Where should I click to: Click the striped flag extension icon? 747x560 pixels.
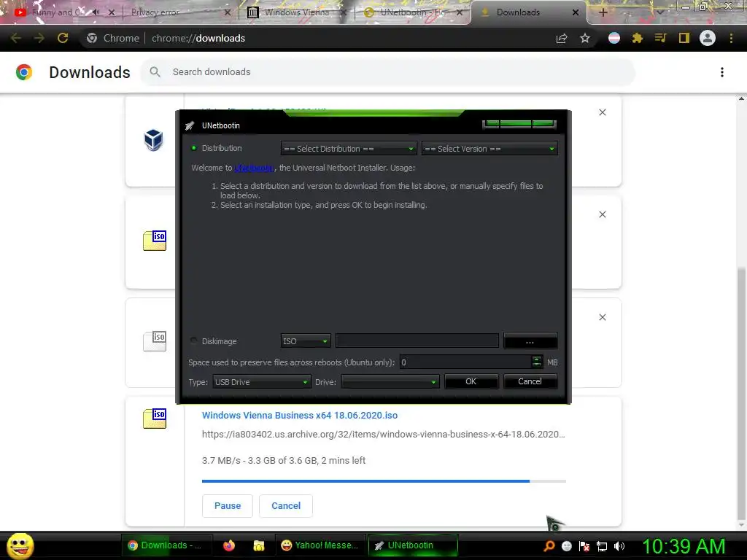click(x=614, y=38)
